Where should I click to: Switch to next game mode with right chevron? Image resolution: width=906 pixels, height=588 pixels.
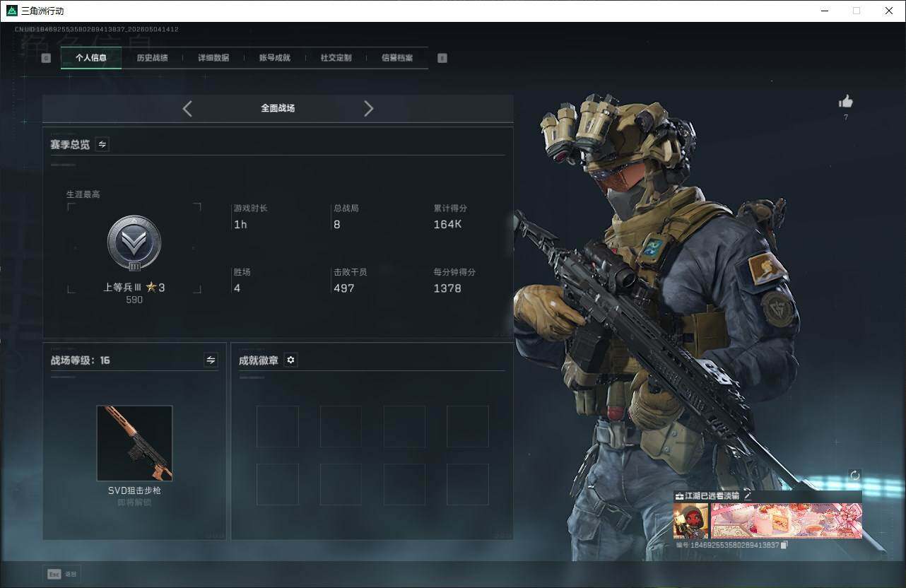tap(368, 108)
